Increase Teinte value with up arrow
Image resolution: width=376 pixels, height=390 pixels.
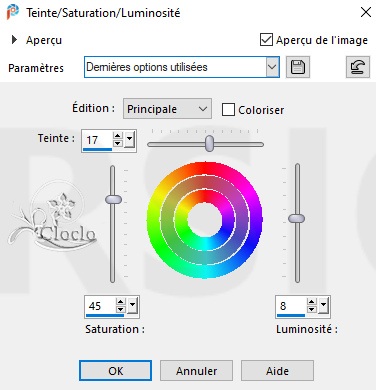pyautogui.click(x=118, y=136)
